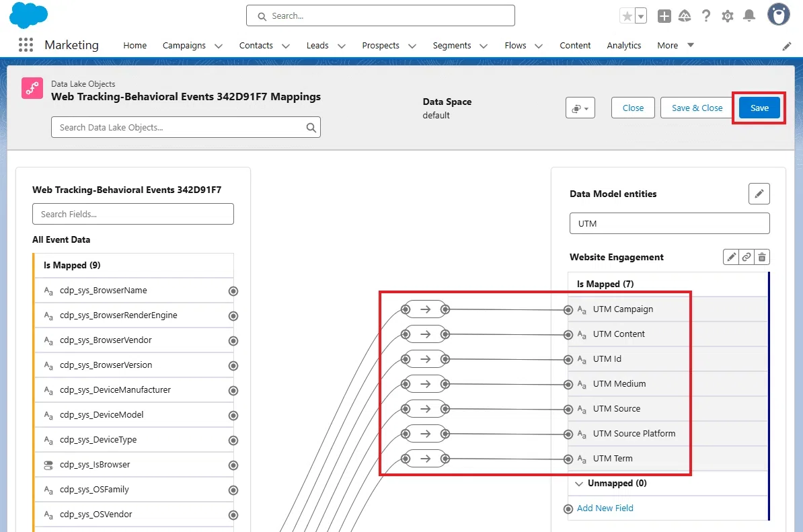
Task: Collapse the Unmapped (0) section
Action: (579, 484)
